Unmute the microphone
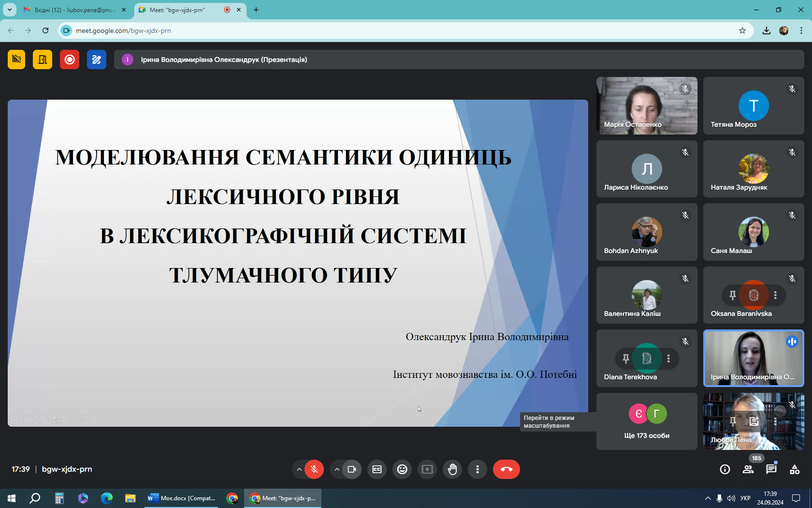Screen dimensions: 812x508 (314, 469)
